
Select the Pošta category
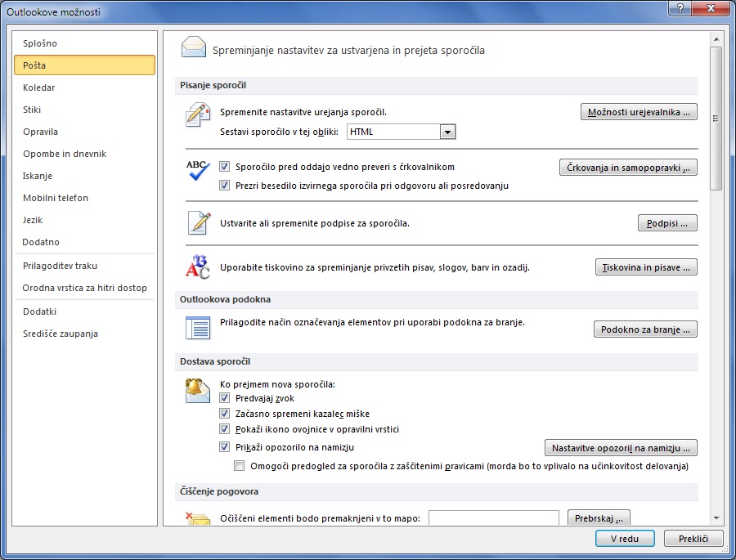pyautogui.click(x=84, y=65)
